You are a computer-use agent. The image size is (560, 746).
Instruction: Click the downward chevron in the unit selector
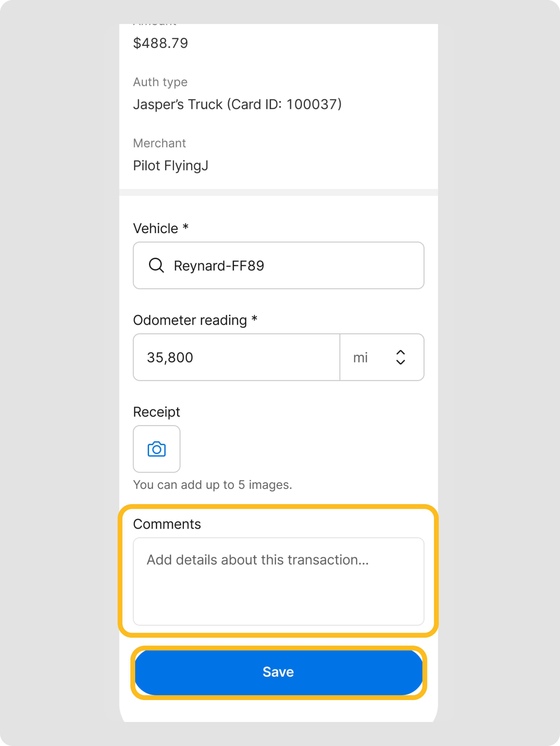click(400, 362)
